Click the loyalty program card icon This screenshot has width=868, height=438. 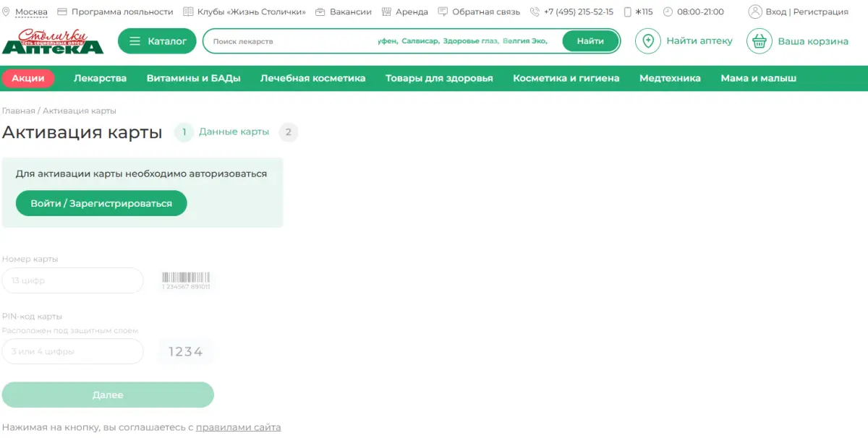point(62,12)
